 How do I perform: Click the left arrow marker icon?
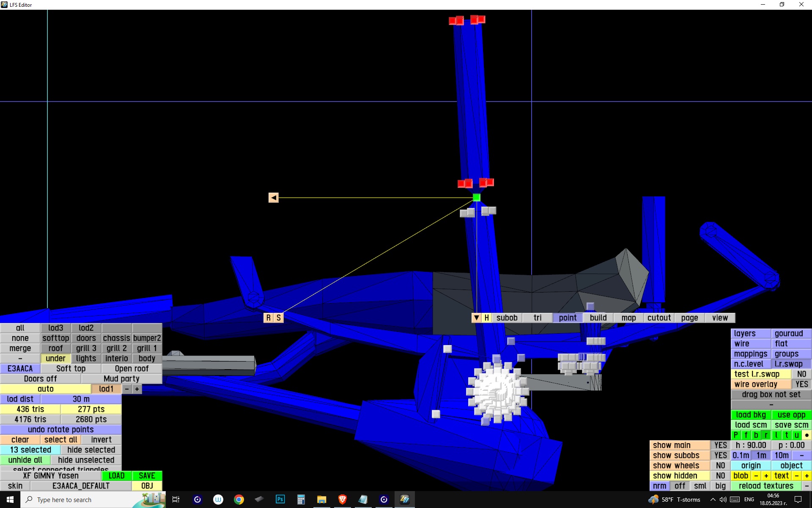coord(274,198)
